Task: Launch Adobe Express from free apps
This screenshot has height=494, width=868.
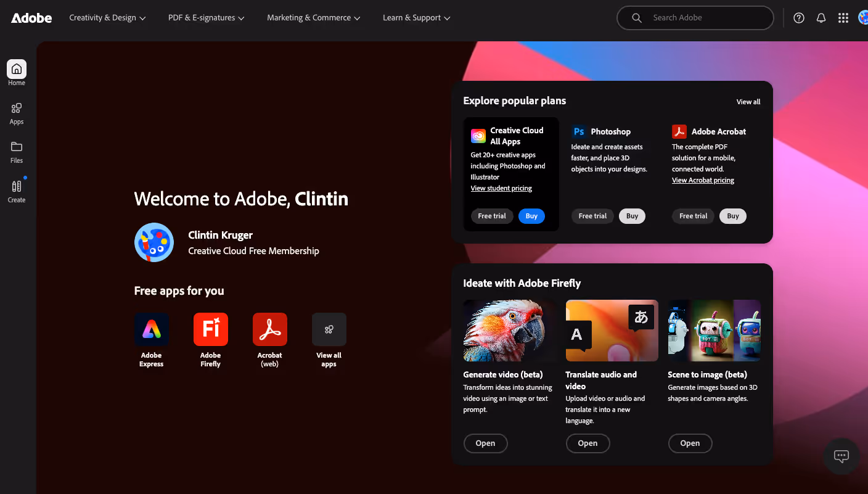Action: tap(151, 329)
